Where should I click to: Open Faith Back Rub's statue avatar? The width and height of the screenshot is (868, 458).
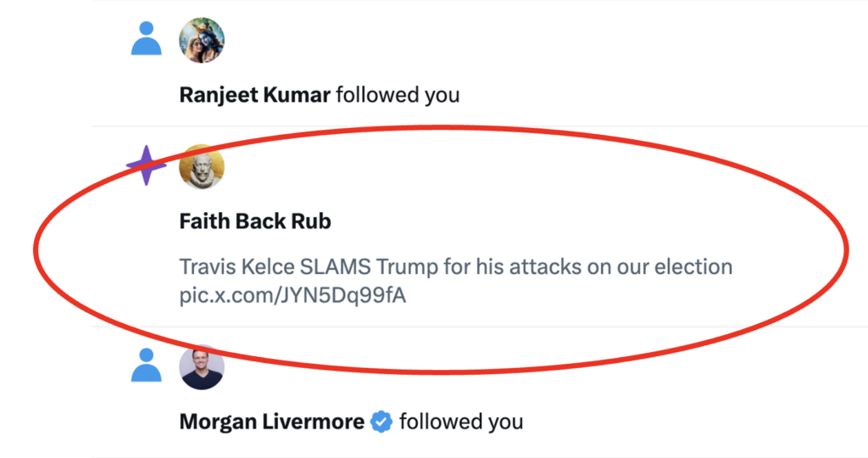pyautogui.click(x=202, y=166)
